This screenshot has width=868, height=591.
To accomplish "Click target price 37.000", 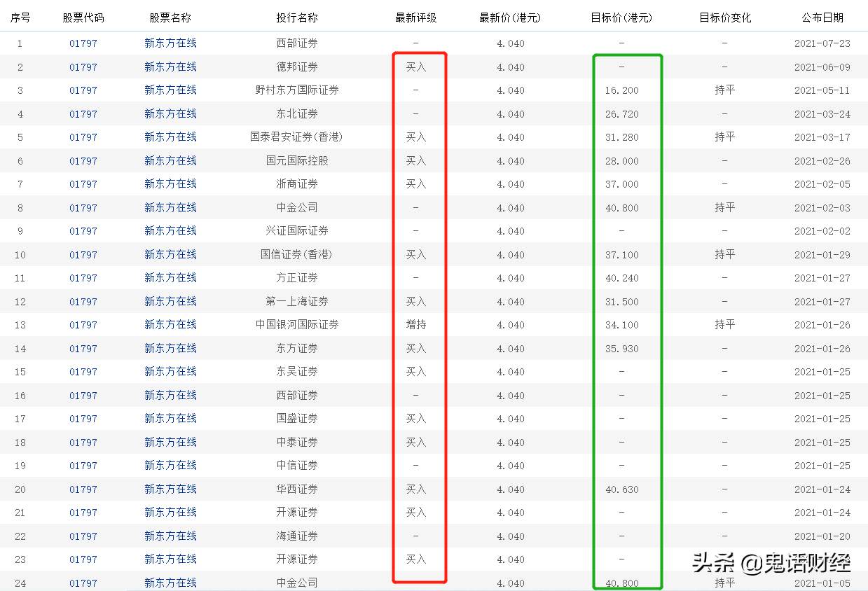I will click(x=621, y=184).
